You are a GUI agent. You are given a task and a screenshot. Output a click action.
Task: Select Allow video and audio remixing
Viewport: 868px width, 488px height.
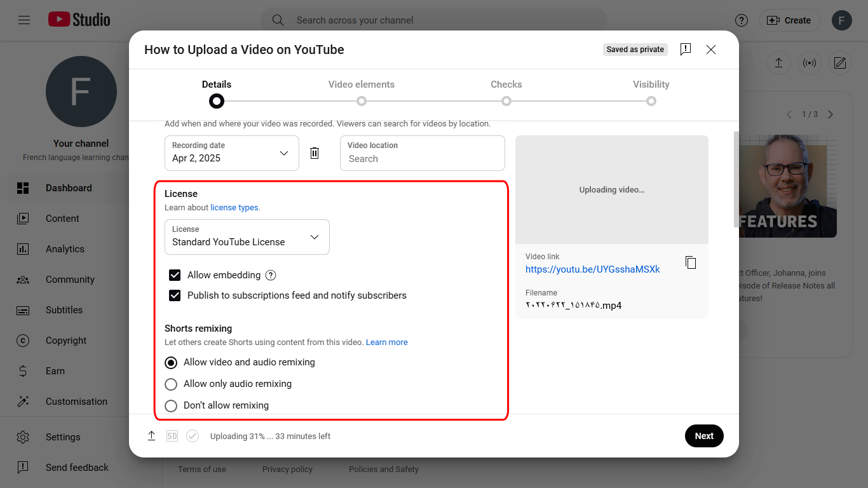click(171, 363)
